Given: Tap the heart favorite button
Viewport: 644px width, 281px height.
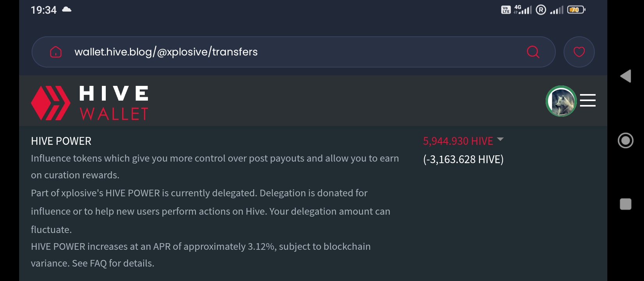Looking at the screenshot, I should 579,52.
